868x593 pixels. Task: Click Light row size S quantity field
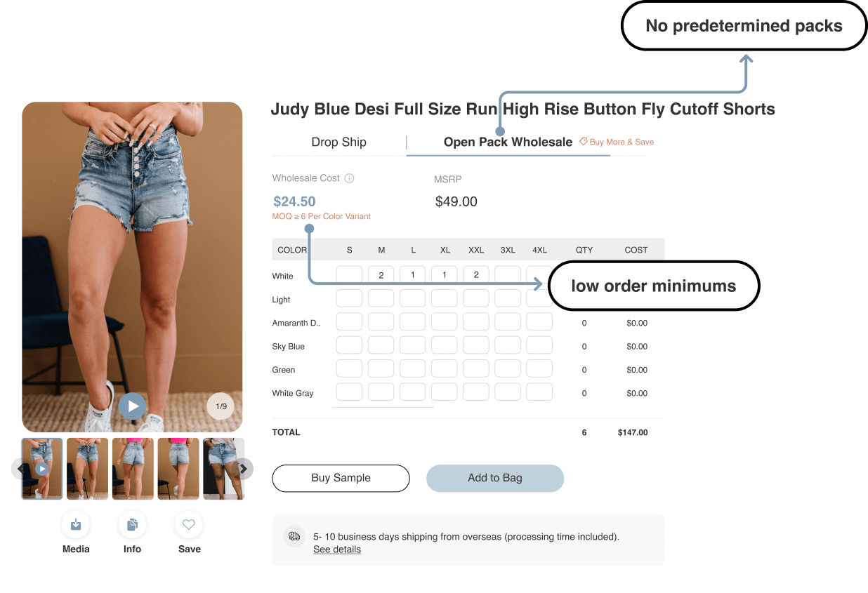tap(349, 298)
